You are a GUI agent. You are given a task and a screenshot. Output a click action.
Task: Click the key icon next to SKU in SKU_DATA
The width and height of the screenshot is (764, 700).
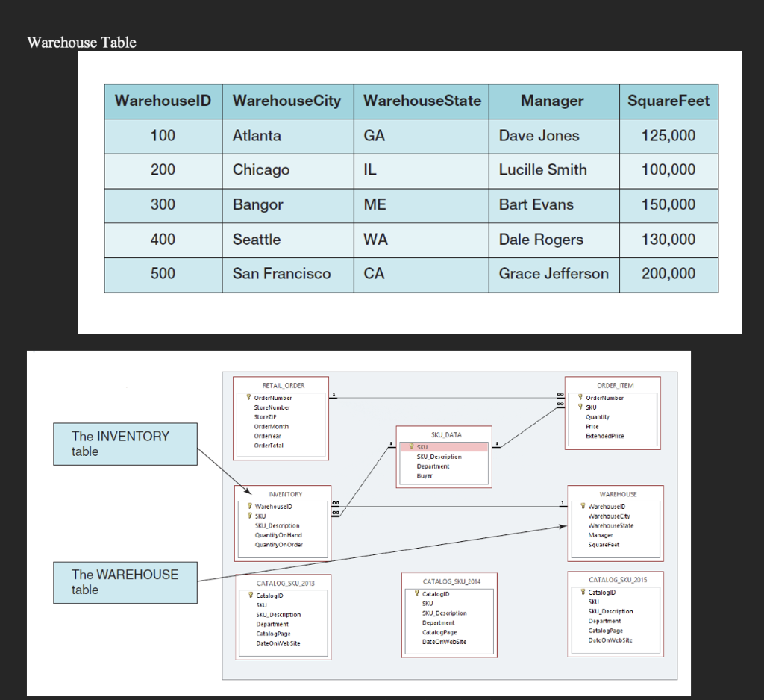point(412,447)
